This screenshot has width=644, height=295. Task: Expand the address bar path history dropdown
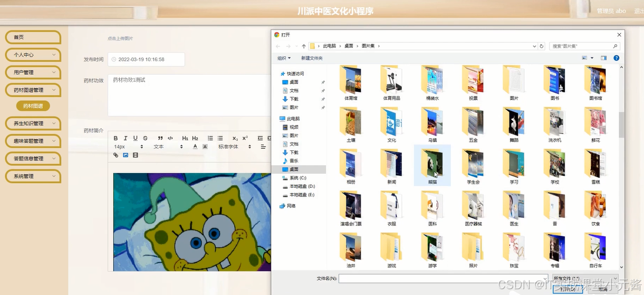click(x=534, y=46)
